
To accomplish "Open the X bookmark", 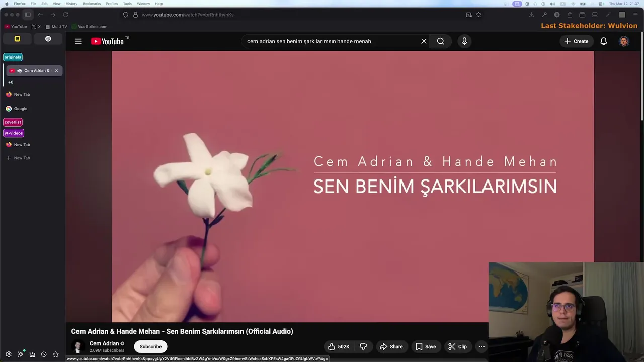I will tap(36, 27).
